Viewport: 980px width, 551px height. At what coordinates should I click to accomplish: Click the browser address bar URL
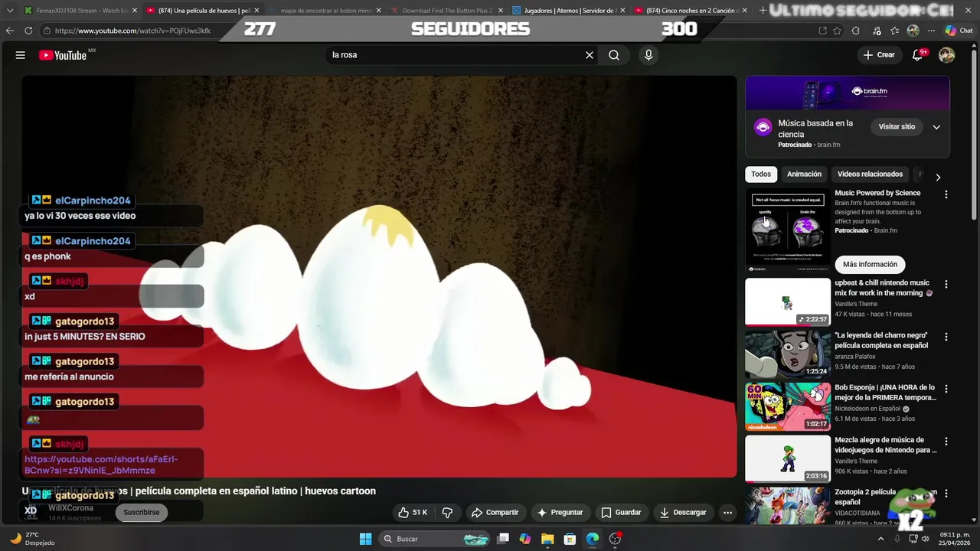pyautogui.click(x=132, y=31)
